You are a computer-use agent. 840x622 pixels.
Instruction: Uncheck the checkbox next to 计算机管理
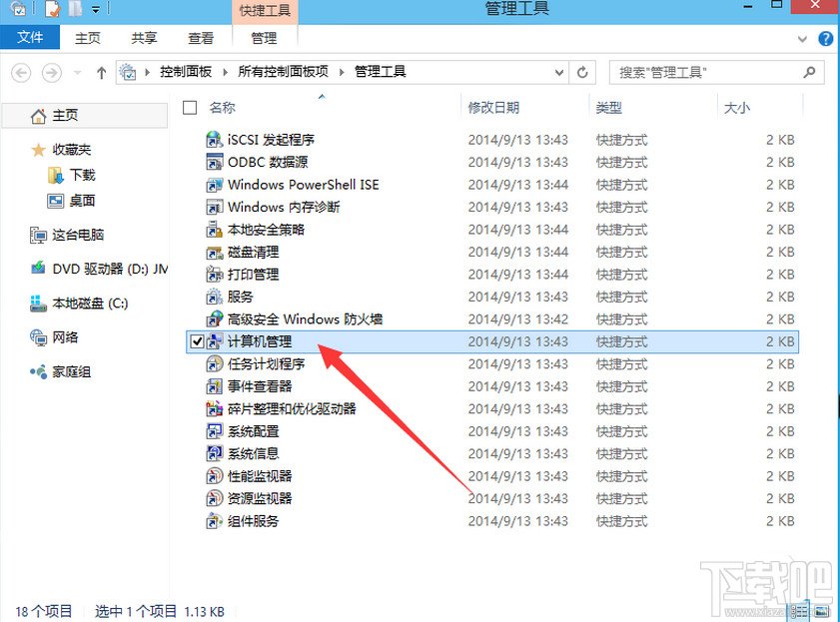(197, 340)
